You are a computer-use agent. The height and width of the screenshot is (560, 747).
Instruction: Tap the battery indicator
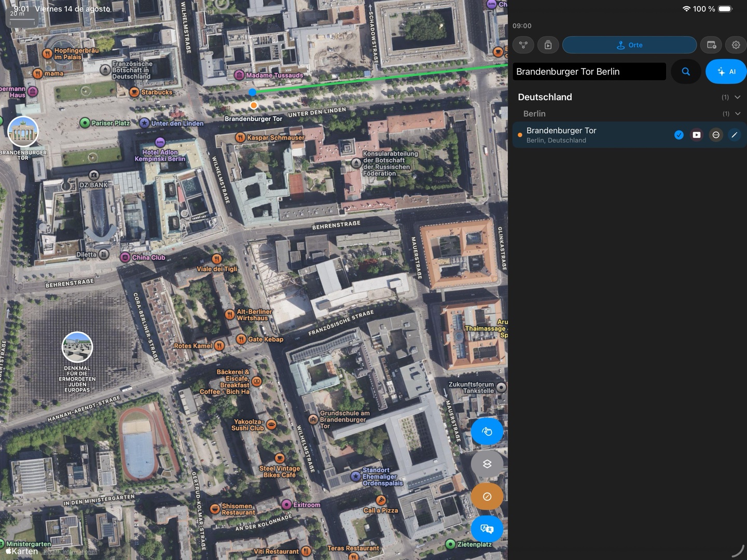coord(726,9)
